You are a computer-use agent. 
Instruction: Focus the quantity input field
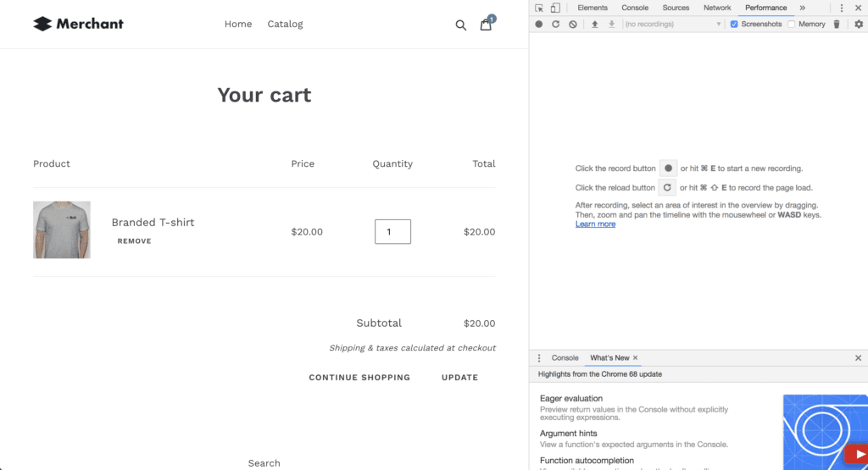click(x=392, y=232)
